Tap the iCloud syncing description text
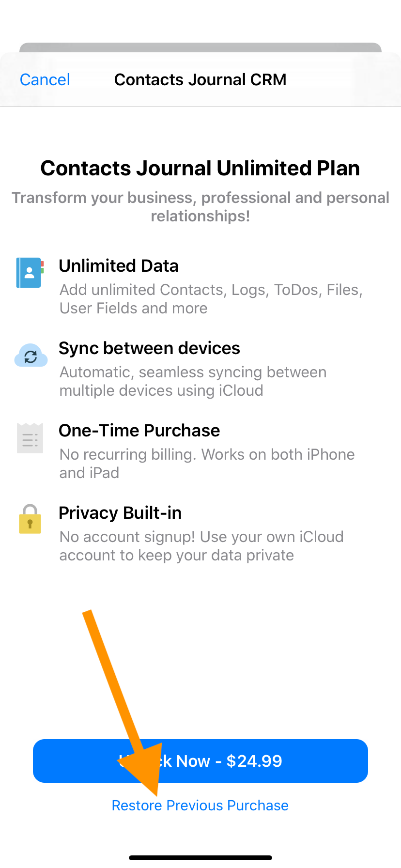This screenshot has width=401, height=868. [193, 381]
